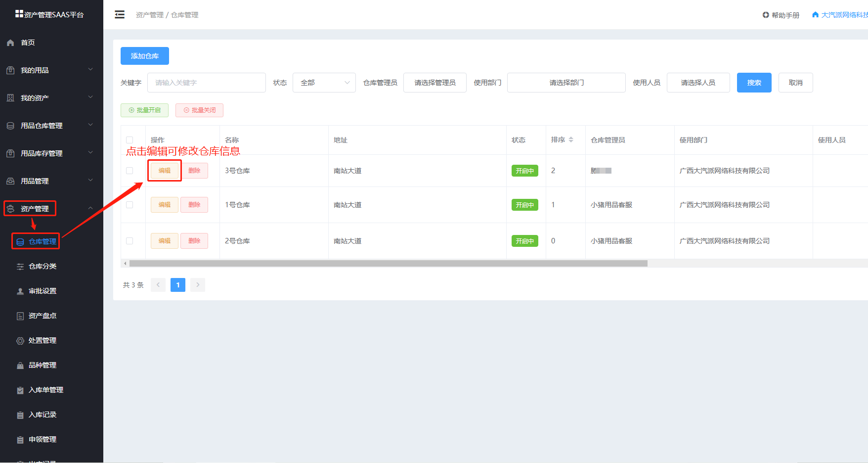Tick the checkbox for 1号仓库 row
Image resolution: width=868 pixels, height=463 pixels.
(130, 205)
